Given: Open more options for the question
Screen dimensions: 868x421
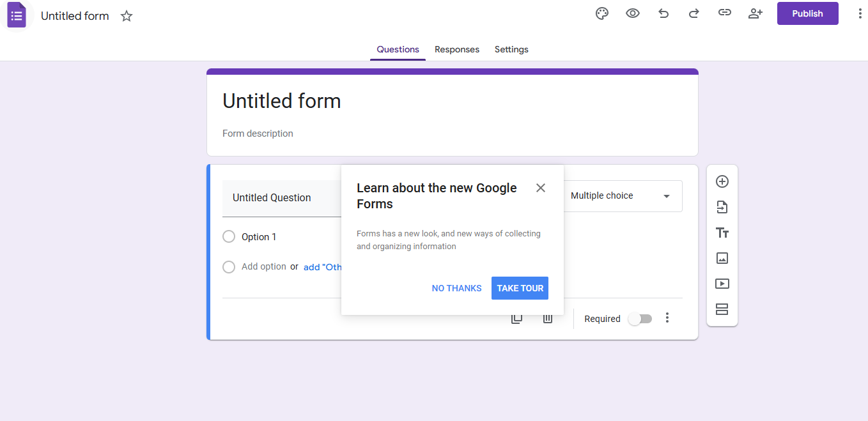Looking at the screenshot, I should [667, 318].
